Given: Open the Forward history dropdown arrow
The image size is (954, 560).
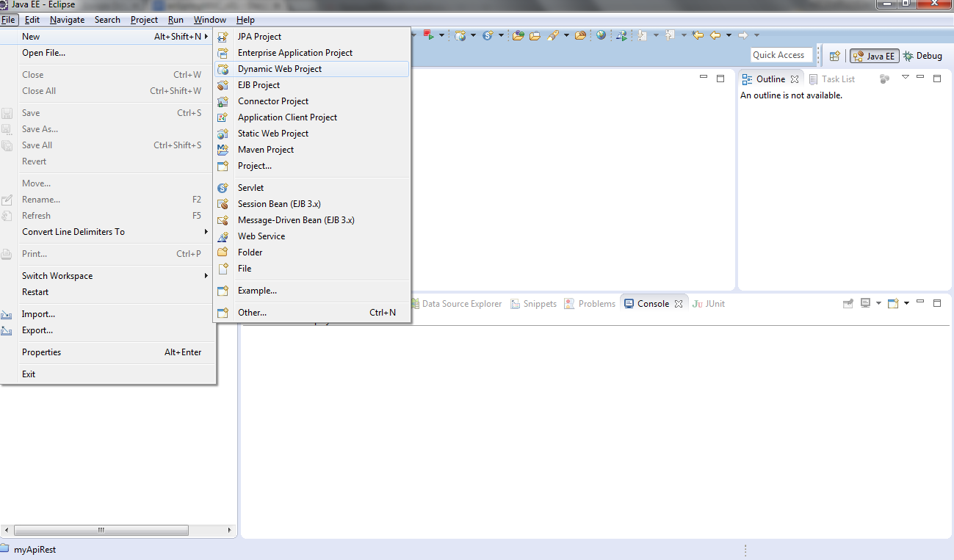Looking at the screenshot, I should (x=756, y=35).
